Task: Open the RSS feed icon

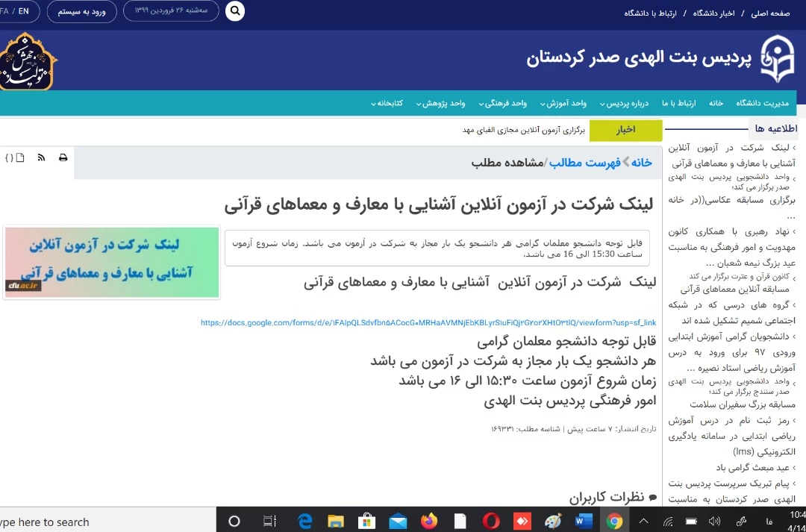Action: pos(42,157)
